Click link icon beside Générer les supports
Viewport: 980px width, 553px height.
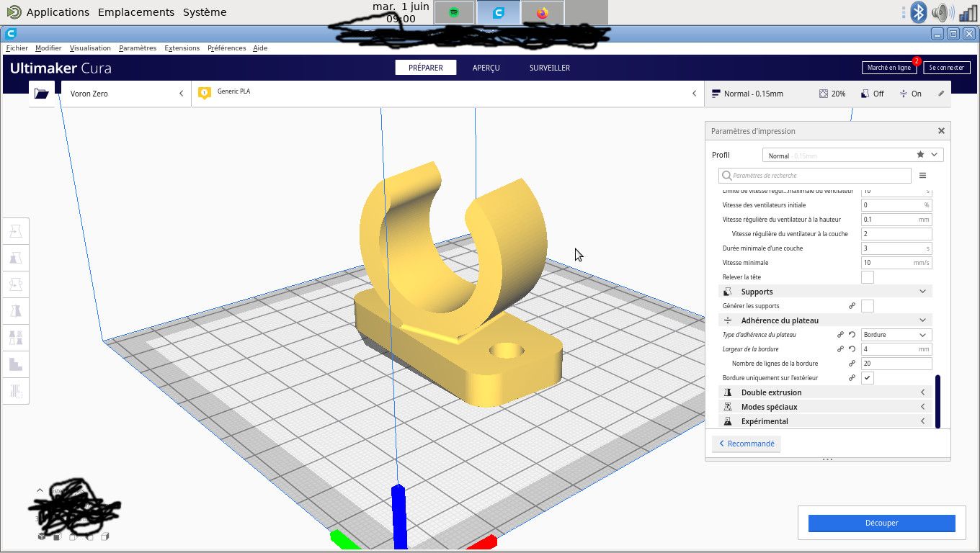[852, 306]
